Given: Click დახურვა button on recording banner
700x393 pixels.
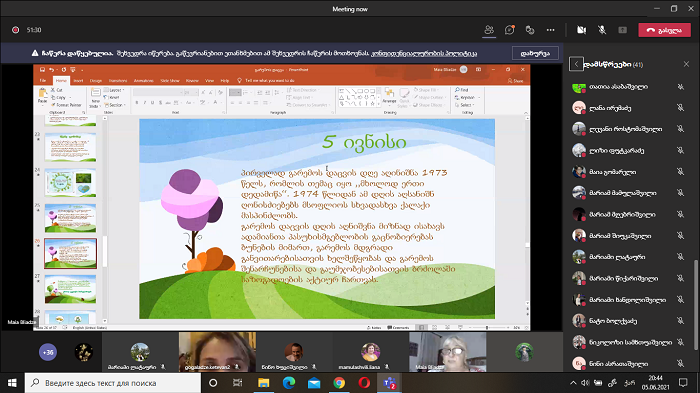Looking at the screenshot, I should click(x=535, y=53).
